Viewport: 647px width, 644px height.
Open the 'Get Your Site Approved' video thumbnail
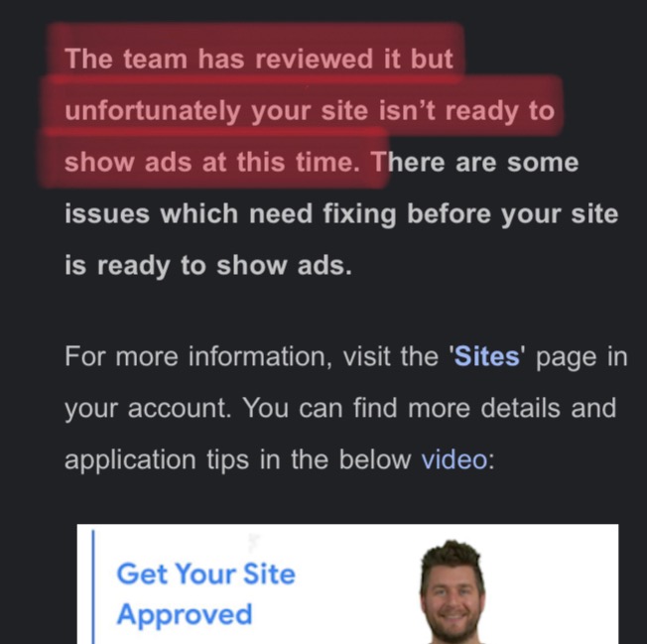347,583
